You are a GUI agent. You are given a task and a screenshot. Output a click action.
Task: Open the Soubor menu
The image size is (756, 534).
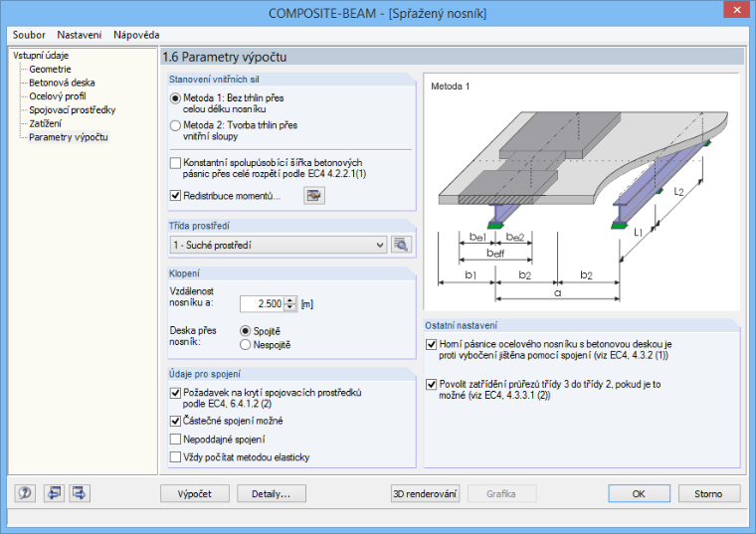point(29,35)
